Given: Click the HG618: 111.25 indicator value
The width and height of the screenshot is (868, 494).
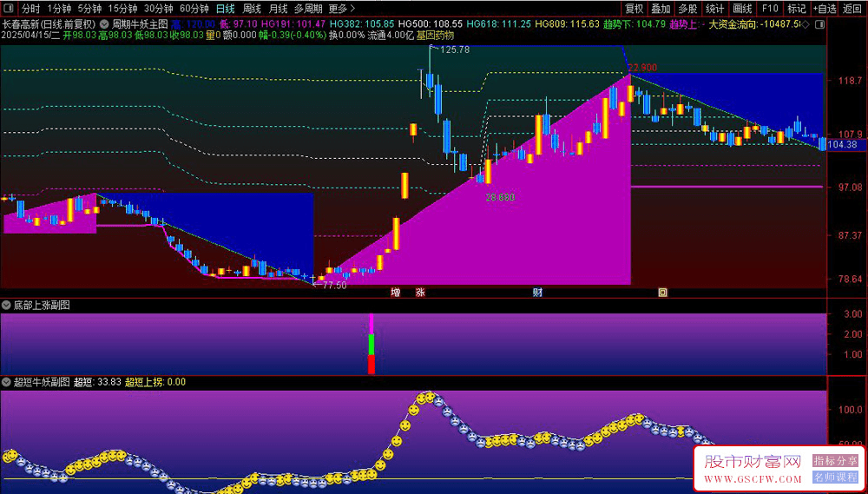Looking at the screenshot, I should (x=499, y=24).
